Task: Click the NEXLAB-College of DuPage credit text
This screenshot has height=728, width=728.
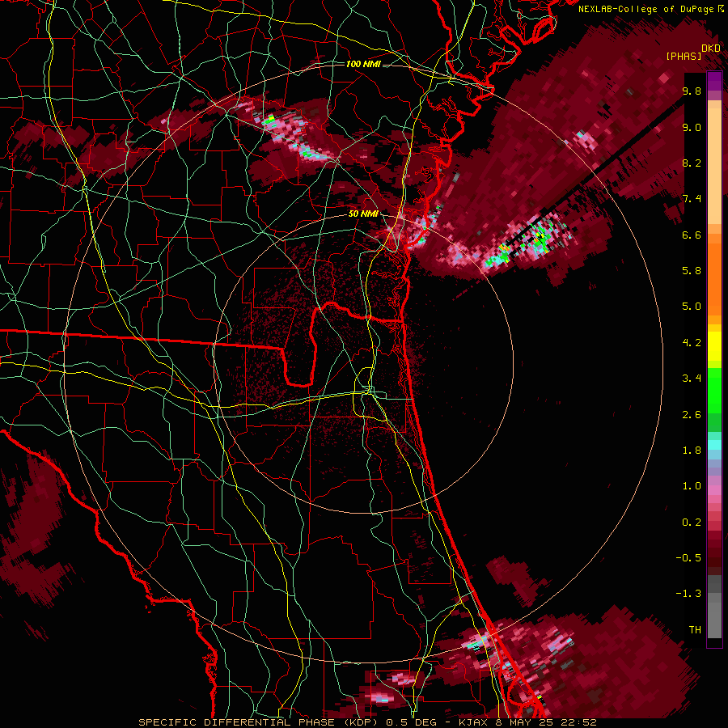Action: point(647,9)
